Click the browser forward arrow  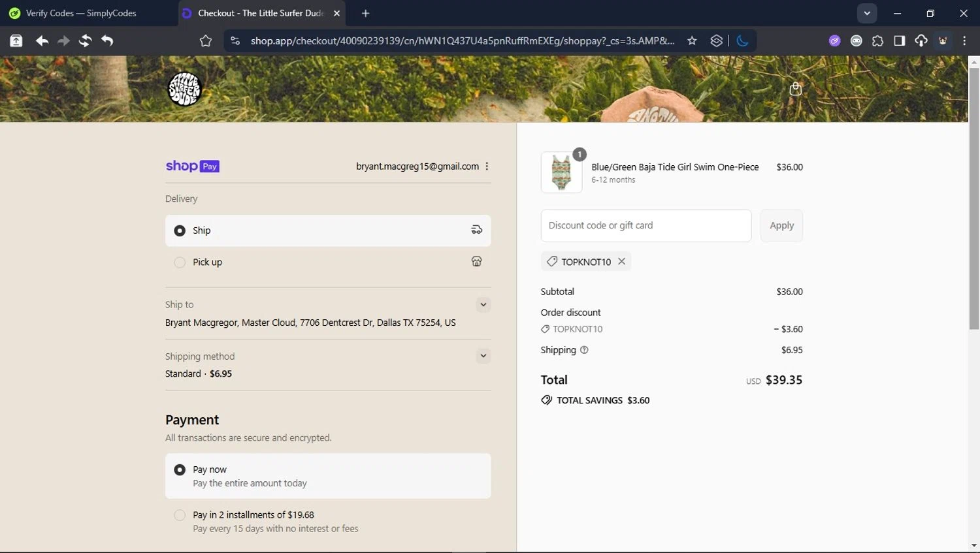point(63,40)
